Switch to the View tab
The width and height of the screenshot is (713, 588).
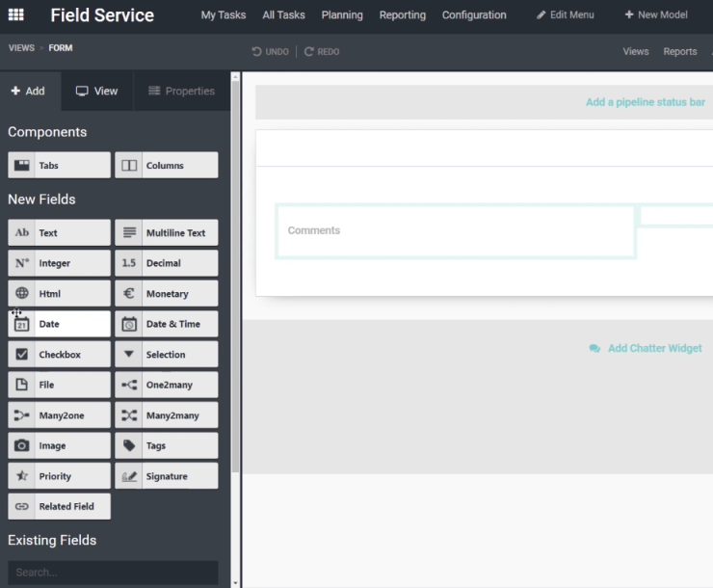tap(97, 91)
